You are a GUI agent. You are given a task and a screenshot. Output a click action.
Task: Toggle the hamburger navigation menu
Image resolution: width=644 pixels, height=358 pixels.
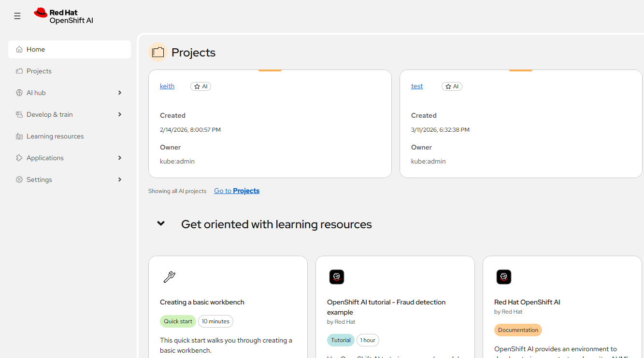click(x=17, y=16)
